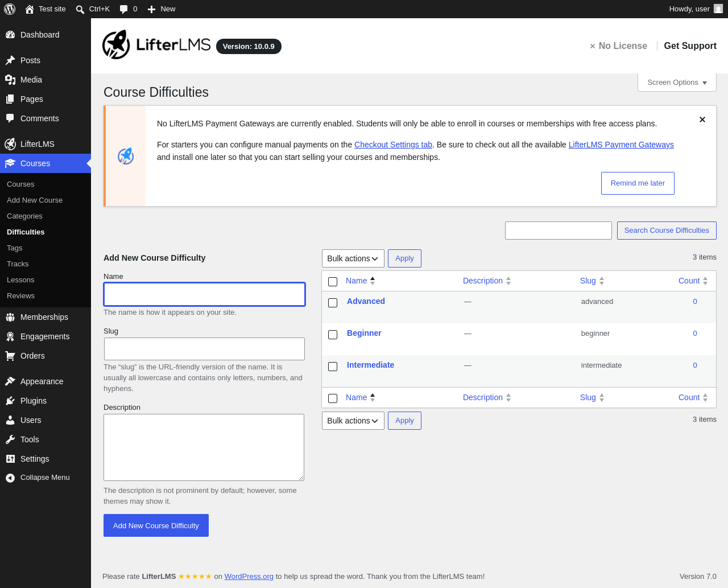728x588 pixels.
Task: Sort by Description in the table footer
Action: pyautogui.click(x=487, y=397)
